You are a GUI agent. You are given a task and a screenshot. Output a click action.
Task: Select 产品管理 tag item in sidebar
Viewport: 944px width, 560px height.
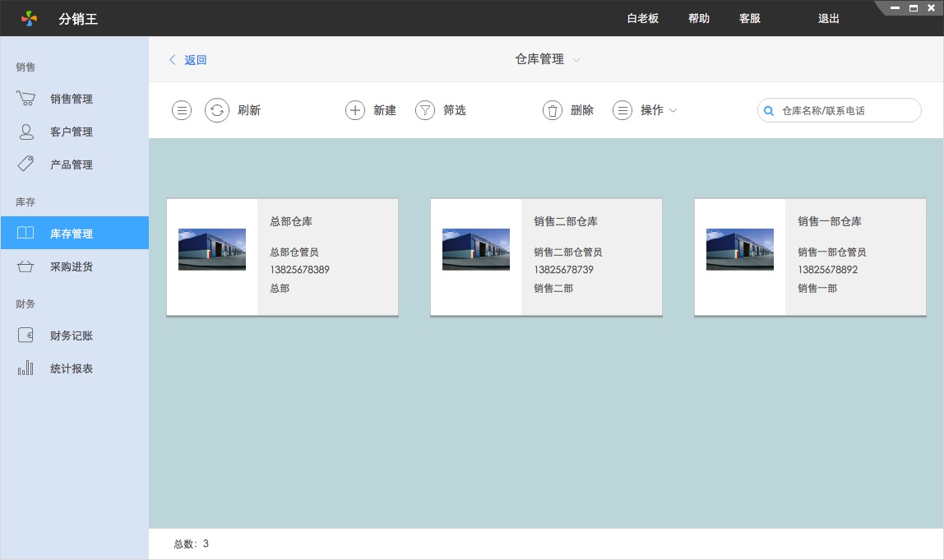coord(71,164)
